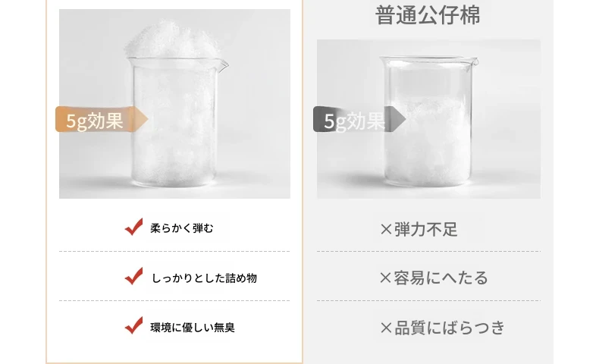The width and height of the screenshot is (599, 364).
Task: Click the 品質にばらつき drawback text
Action: click(450, 328)
